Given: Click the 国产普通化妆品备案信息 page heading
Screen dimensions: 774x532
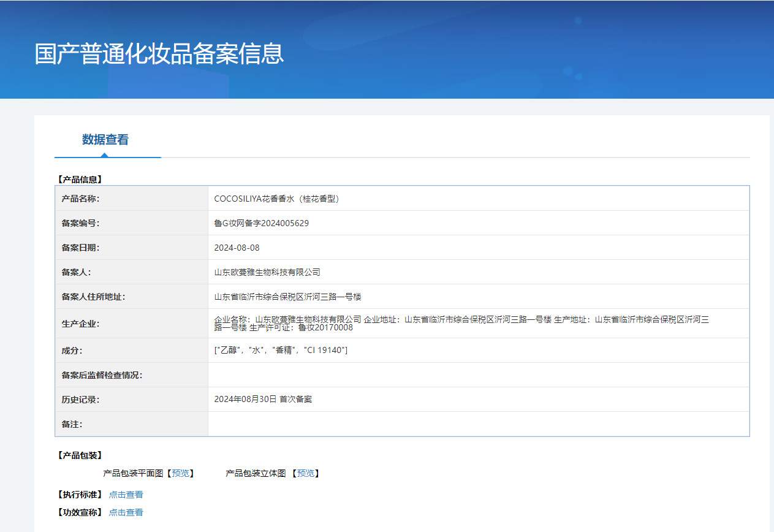Looking at the screenshot, I should [159, 54].
